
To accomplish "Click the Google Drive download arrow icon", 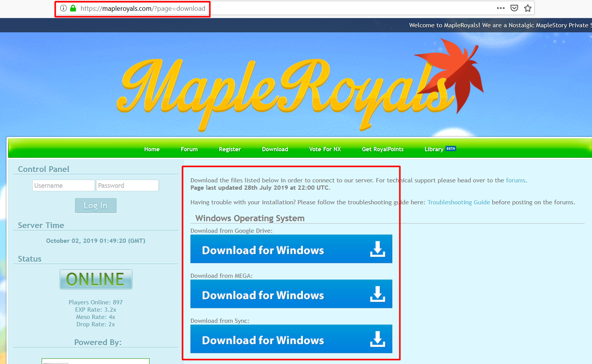I will [377, 249].
